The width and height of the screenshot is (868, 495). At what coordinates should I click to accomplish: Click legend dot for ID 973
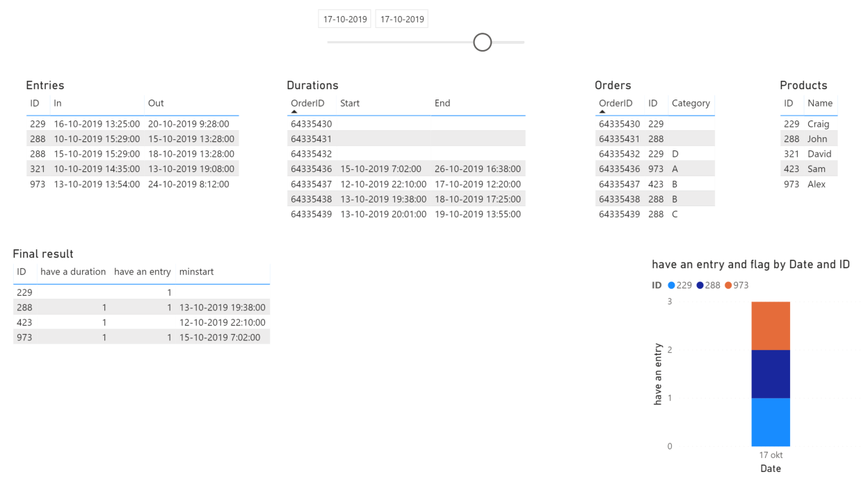(728, 285)
